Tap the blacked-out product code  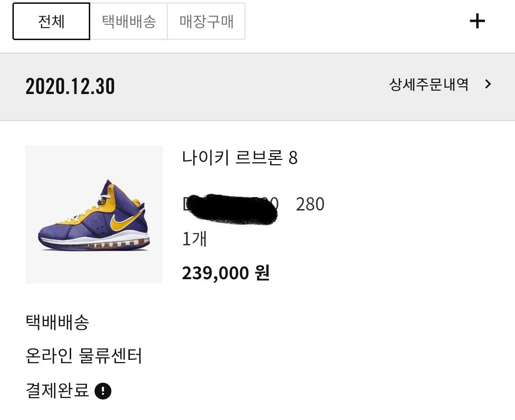tap(231, 209)
